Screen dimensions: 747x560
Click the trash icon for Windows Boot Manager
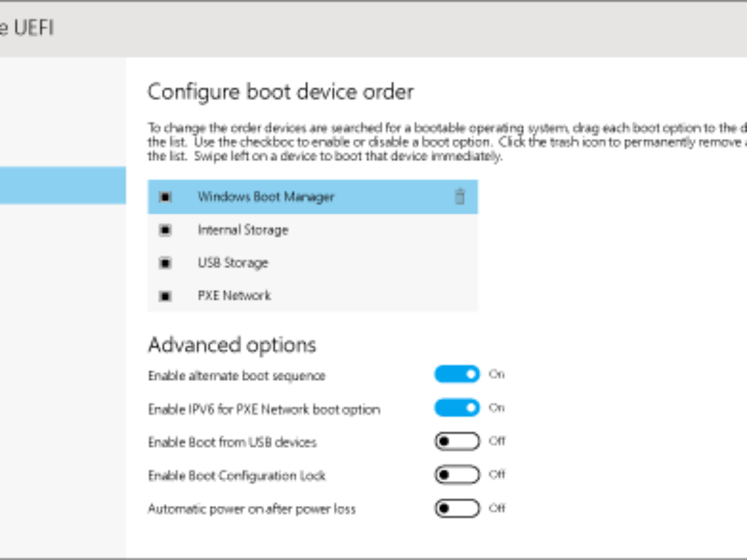459,197
